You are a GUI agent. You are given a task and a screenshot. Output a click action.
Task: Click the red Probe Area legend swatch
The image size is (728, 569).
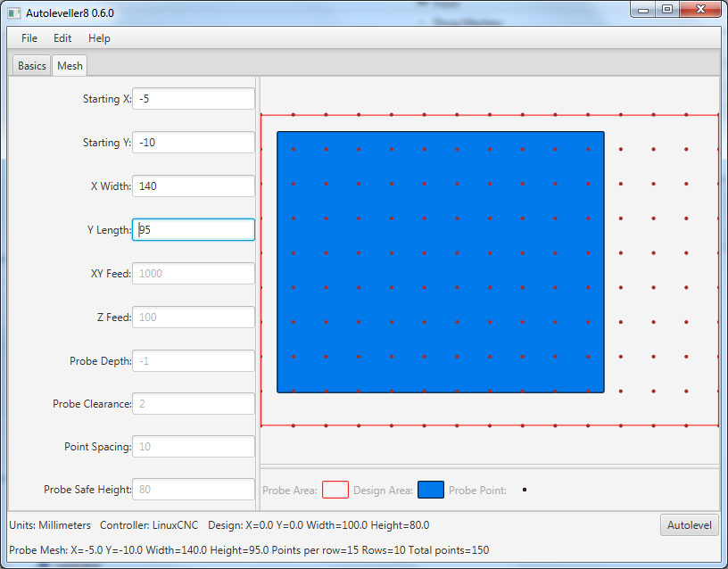click(335, 490)
